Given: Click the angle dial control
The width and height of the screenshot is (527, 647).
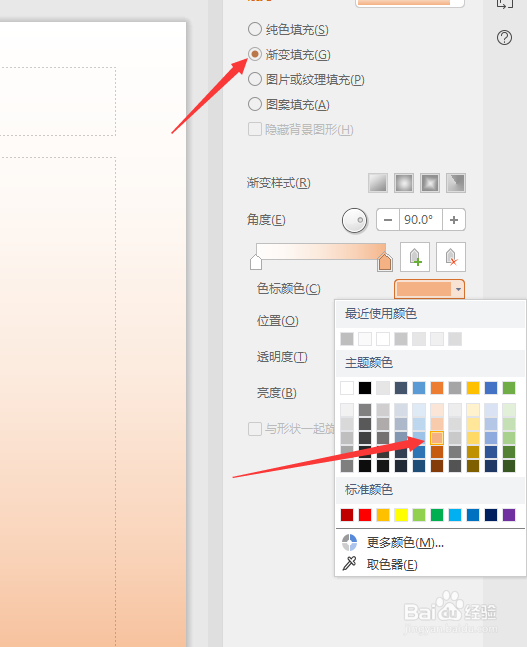Looking at the screenshot, I should 354,220.
